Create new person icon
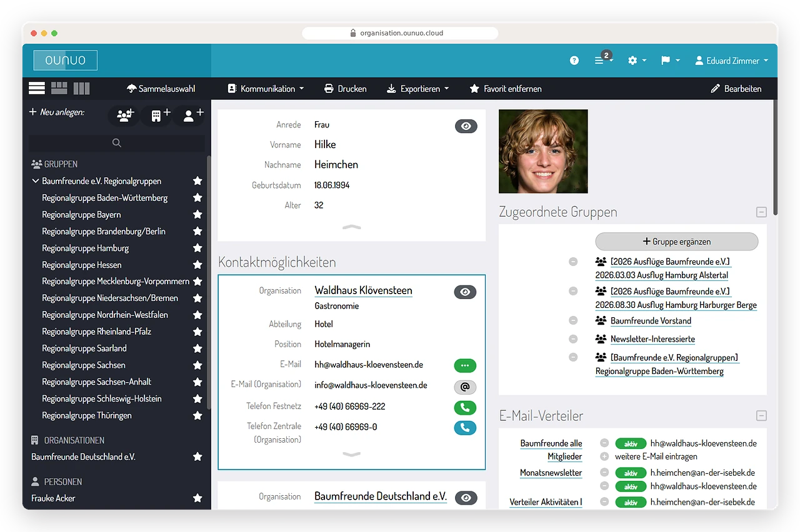 pyautogui.click(x=189, y=116)
